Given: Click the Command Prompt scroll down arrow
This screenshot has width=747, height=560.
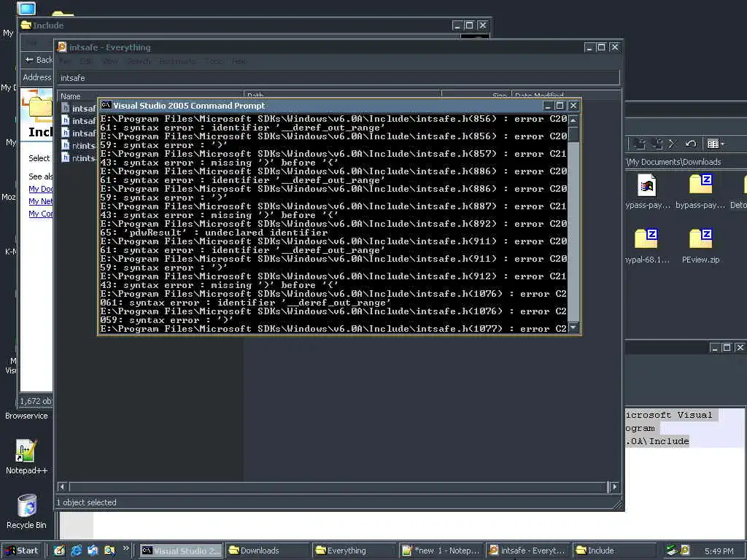Looking at the screenshot, I should 573,327.
